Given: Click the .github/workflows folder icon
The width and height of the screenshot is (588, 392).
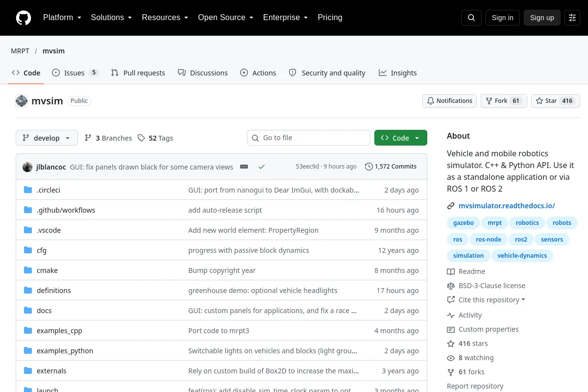Looking at the screenshot, I should (x=28, y=210).
